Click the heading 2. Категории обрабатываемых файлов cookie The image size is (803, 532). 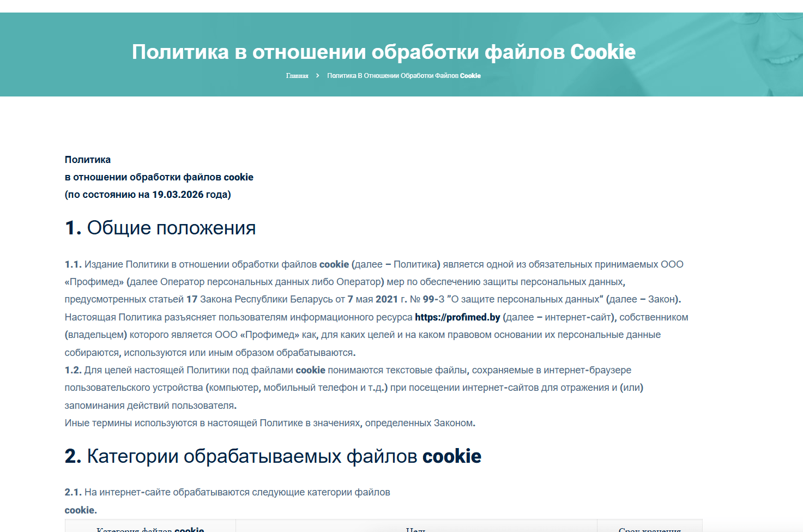pyautogui.click(x=273, y=456)
